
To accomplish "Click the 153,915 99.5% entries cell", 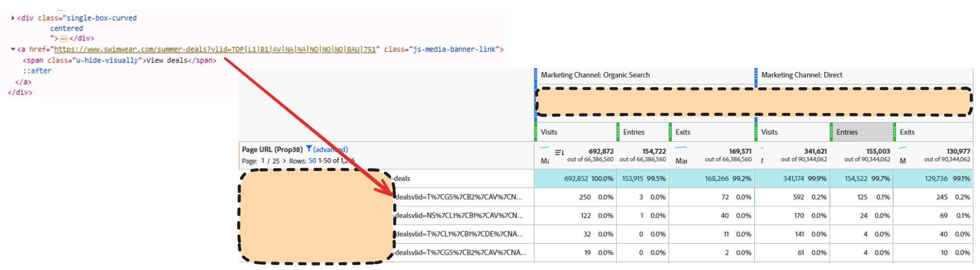I will [x=643, y=178].
